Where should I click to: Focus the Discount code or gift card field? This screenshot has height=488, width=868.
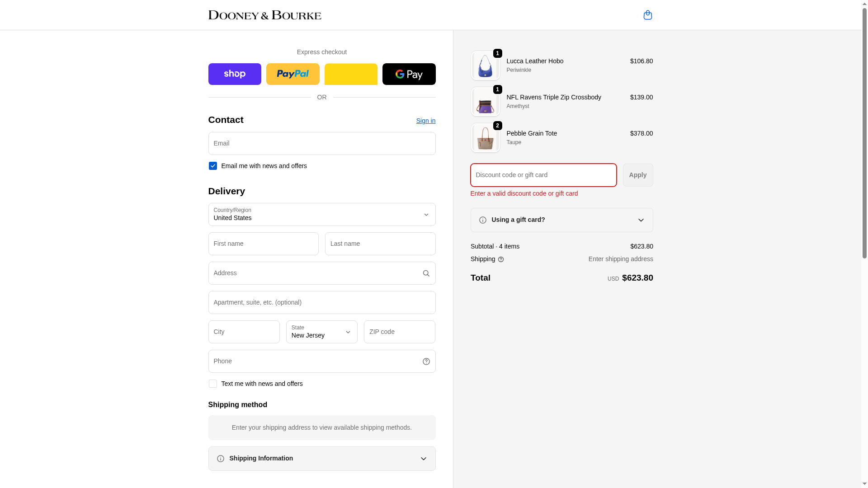click(x=543, y=175)
